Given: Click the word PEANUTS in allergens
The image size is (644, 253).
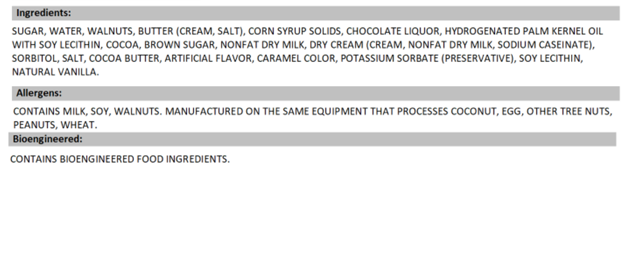Looking at the screenshot, I should (x=33, y=125).
